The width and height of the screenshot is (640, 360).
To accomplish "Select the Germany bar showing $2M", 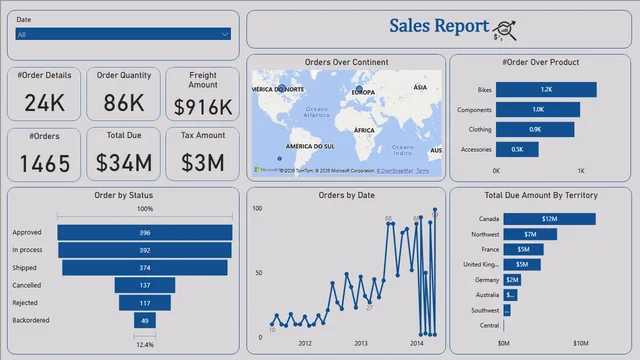I will [x=512, y=280].
